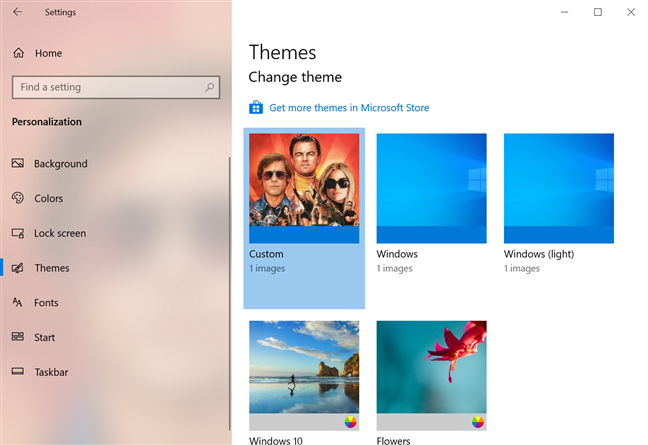648x445 pixels.
Task: Click the Lock screen icon
Action: click(18, 233)
